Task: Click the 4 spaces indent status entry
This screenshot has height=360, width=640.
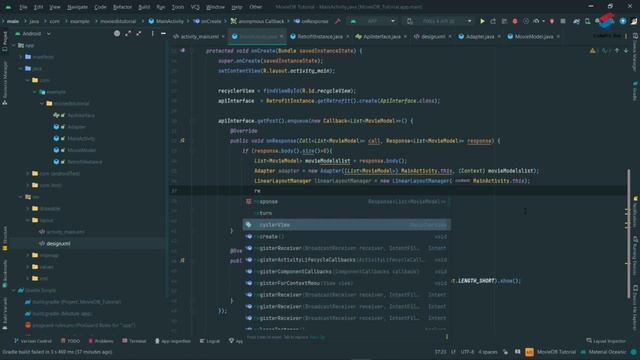Action: 488,352
